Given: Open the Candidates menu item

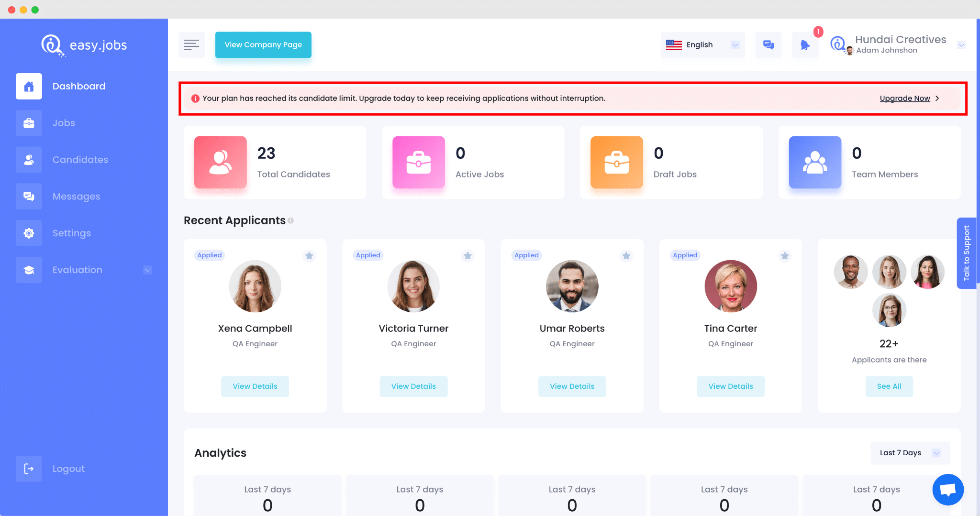Looking at the screenshot, I should point(80,160).
